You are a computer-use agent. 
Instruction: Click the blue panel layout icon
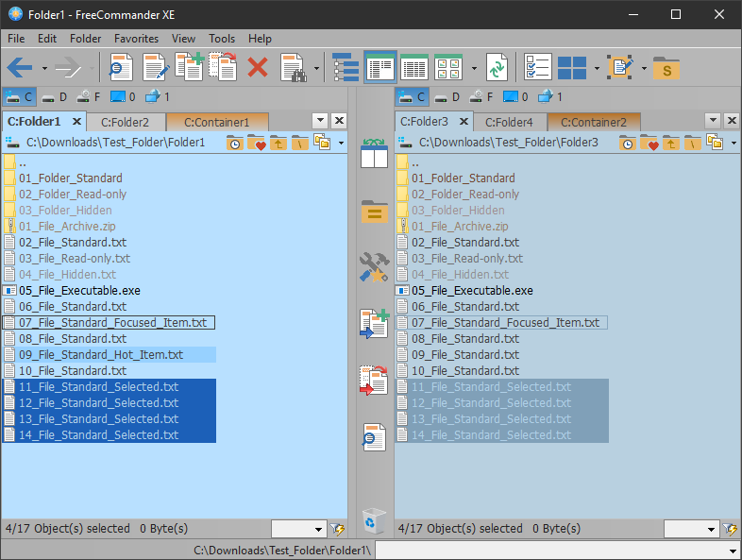pos(572,68)
